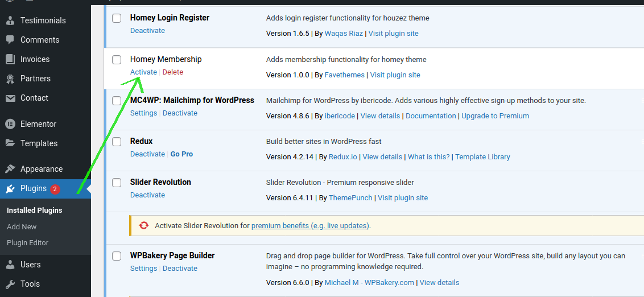The image size is (644, 297).
Task: Click the Appearance paintbrush icon
Action: pyautogui.click(x=10, y=169)
